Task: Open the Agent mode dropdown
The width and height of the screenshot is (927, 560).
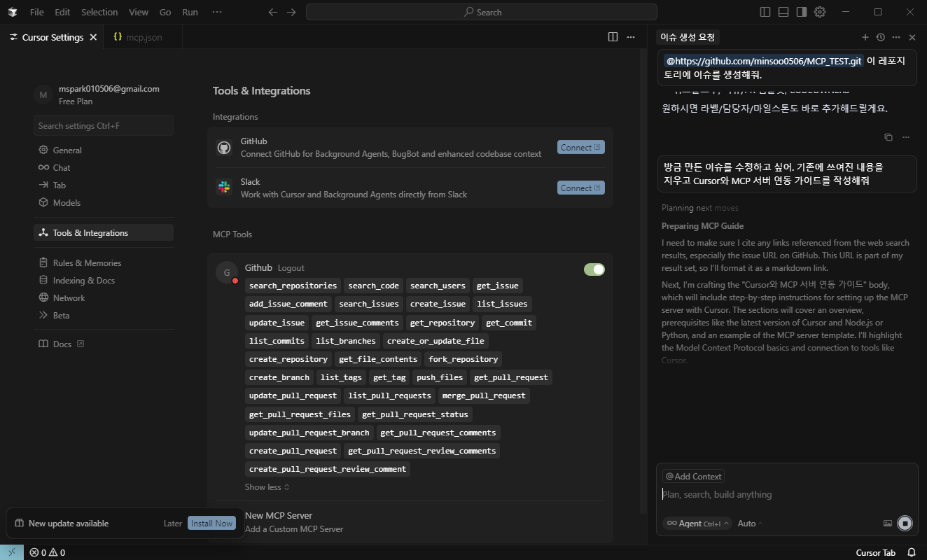Action: click(697, 523)
